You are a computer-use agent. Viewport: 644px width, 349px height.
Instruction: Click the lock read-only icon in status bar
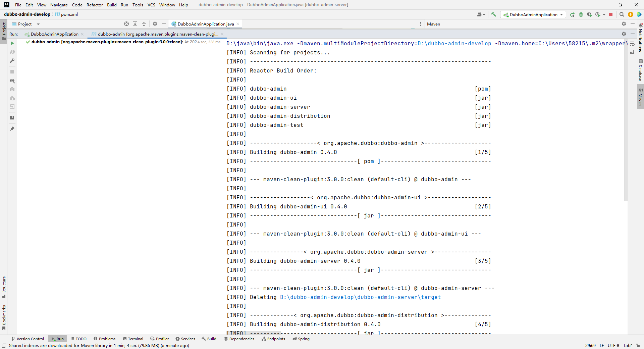pyautogui.click(x=638, y=346)
